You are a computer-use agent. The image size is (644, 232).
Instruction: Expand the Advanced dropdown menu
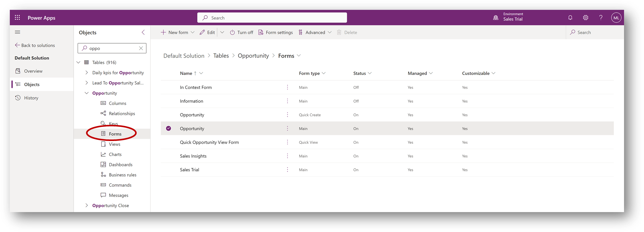[x=330, y=32]
